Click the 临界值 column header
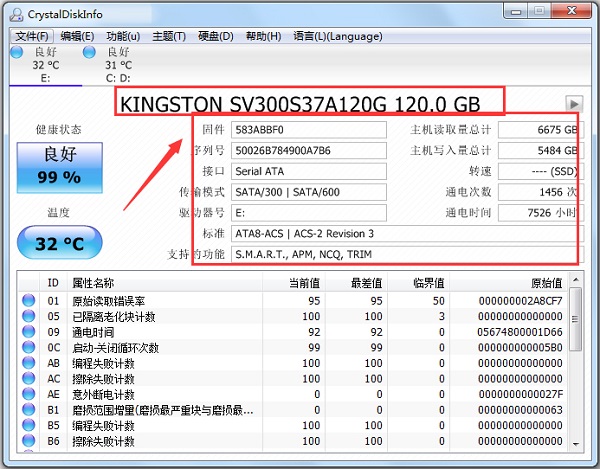 tap(419, 283)
